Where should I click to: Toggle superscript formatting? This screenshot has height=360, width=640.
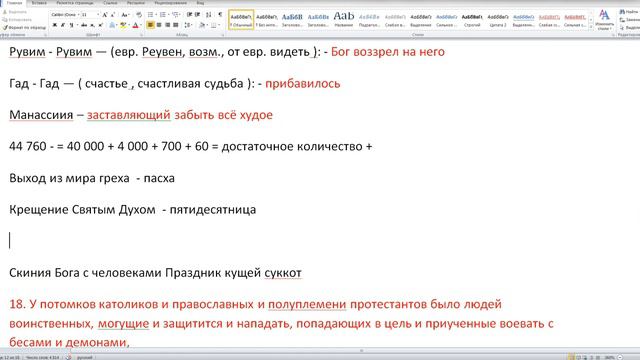point(101,25)
